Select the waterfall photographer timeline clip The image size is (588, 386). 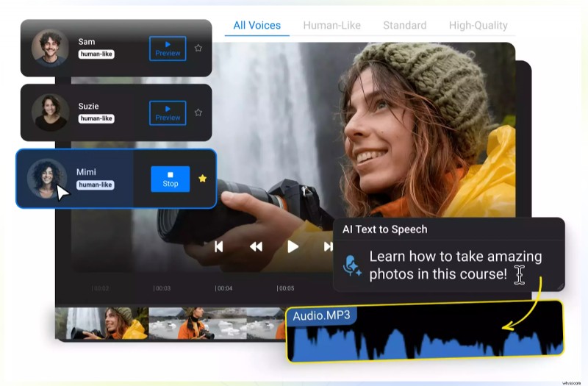[102, 324]
